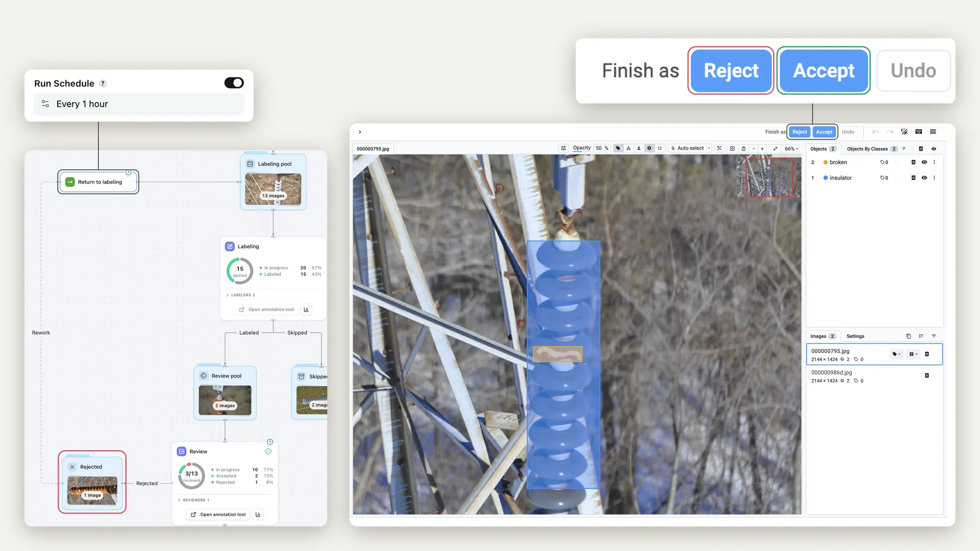Image resolution: width=980 pixels, height=551 pixels.
Task: Click the small Accept button in annotation toolbar
Action: [824, 132]
